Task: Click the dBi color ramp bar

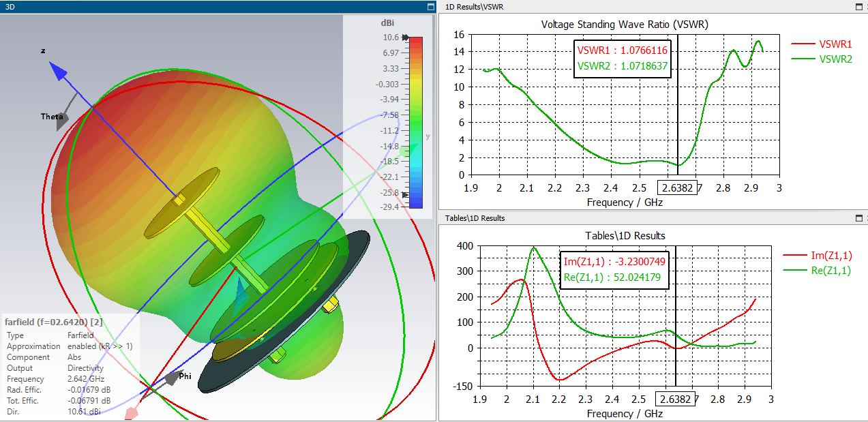Action: (x=416, y=122)
